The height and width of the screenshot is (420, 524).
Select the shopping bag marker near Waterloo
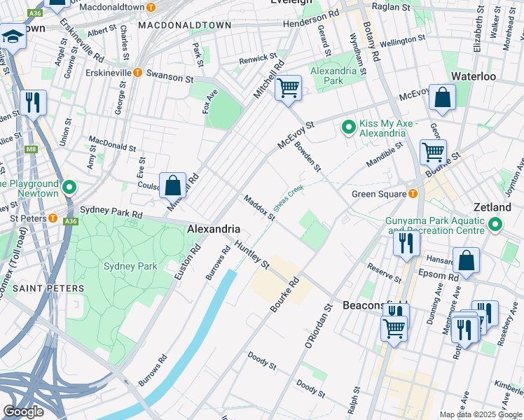(442, 99)
